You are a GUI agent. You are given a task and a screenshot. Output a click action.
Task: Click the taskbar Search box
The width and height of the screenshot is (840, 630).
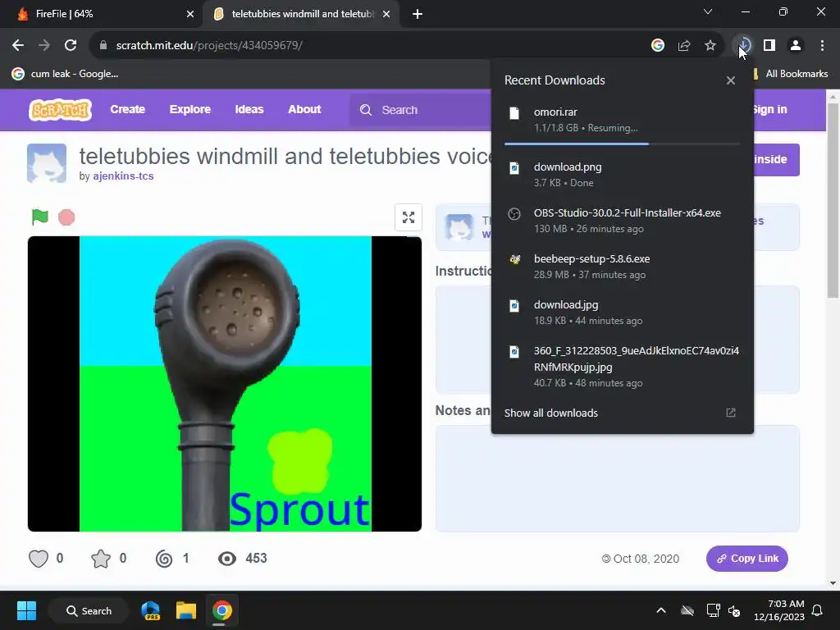tap(89, 610)
